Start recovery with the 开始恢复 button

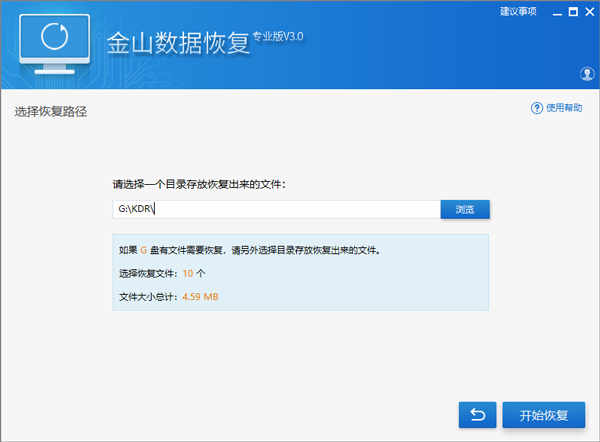[x=543, y=415]
